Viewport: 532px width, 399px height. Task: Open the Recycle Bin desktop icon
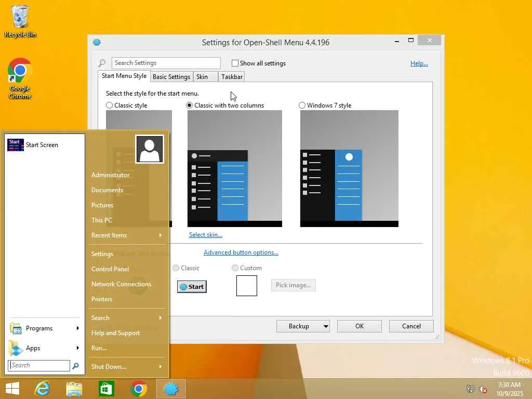[x=20, y=21]
